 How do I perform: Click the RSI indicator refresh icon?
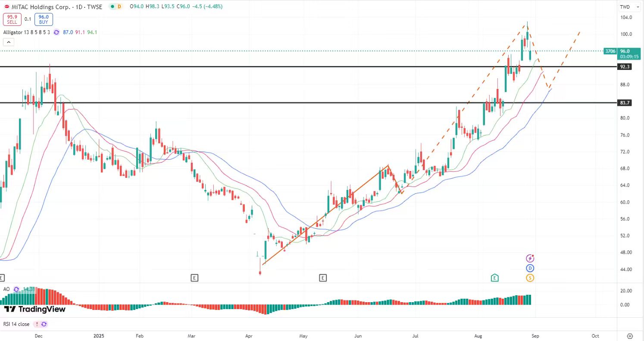[44, 324]
